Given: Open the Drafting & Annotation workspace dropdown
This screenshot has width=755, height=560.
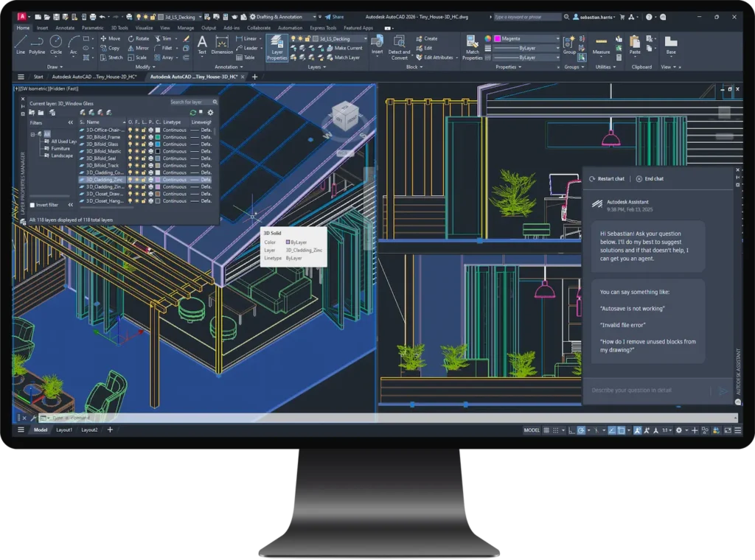Looking at the screenshot, I should 284,16.
